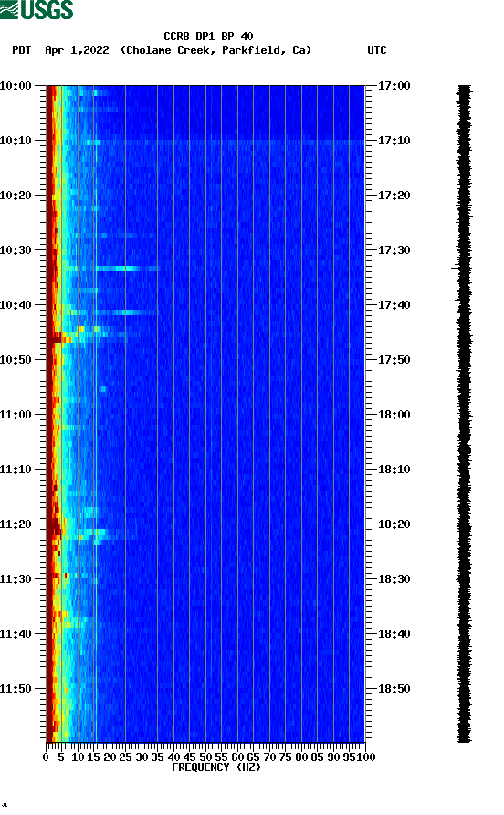The width and height of the screenshot is (504, 815).
Task: Click the 17:50 UTC time label
Action: pos(394,360)
